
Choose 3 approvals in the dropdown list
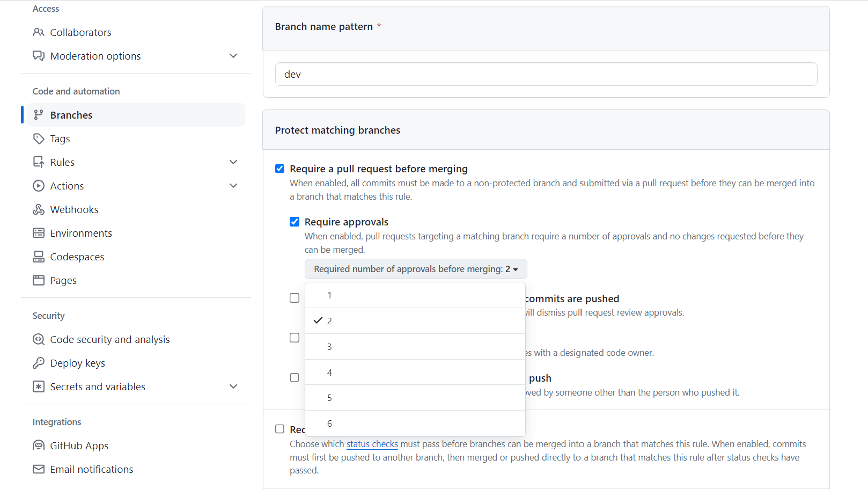(x=415, y=347)
